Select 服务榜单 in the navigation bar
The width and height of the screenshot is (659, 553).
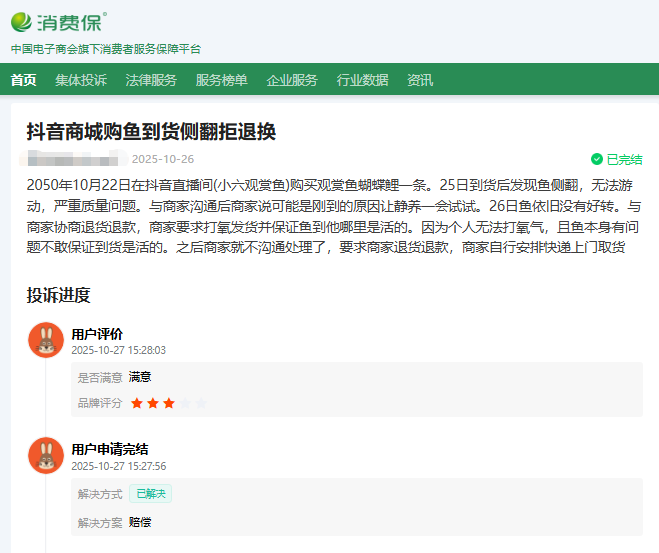click(x=221, y=80)
